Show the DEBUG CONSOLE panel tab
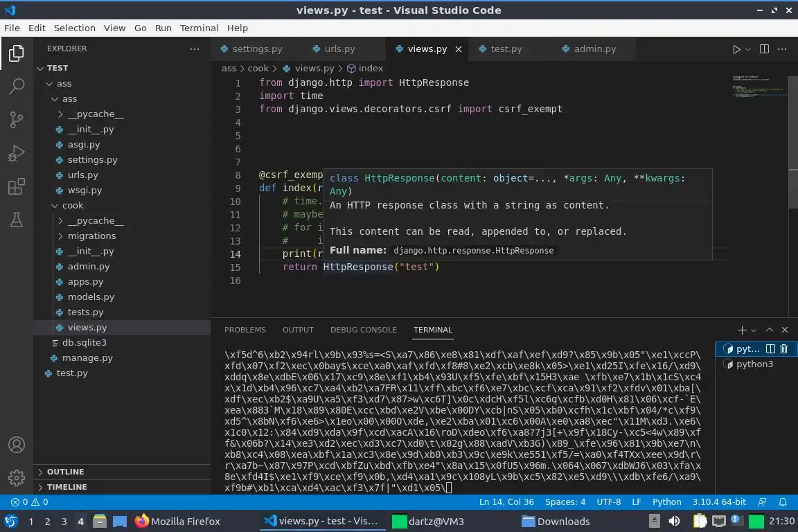The width and height of the screenshot is (798, 532). coord(364,330)
